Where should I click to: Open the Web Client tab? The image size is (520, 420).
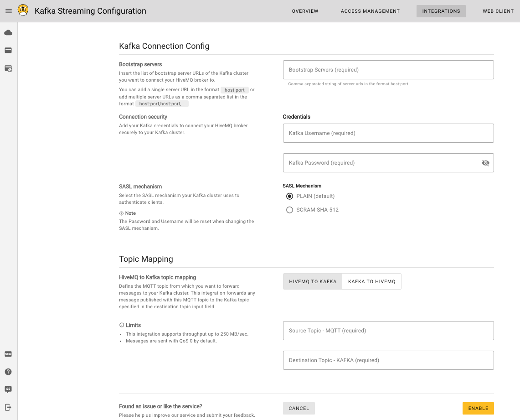[x=498, y=11]
